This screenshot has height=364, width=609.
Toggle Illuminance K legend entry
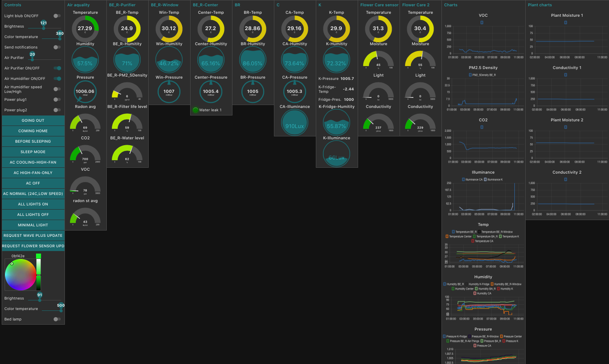coord(493,179)
